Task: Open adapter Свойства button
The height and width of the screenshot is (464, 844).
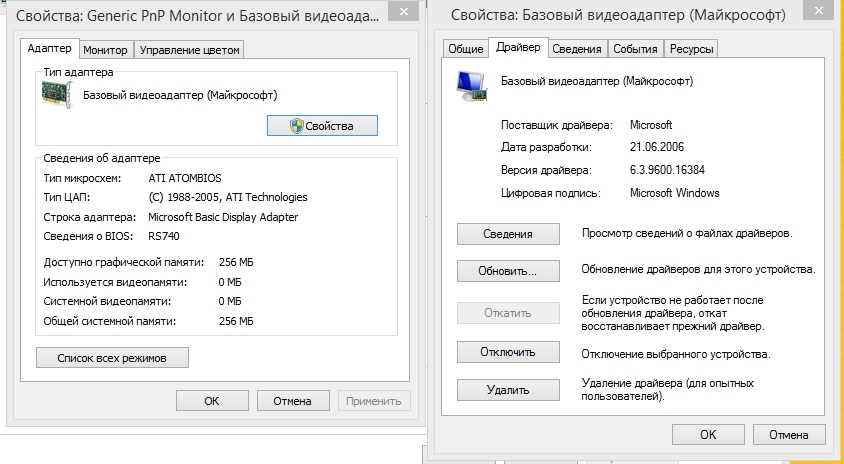Action: click(322, 126)
